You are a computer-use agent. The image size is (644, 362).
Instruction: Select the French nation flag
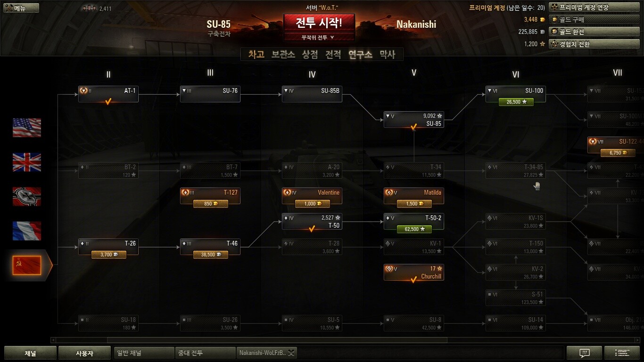27,231
